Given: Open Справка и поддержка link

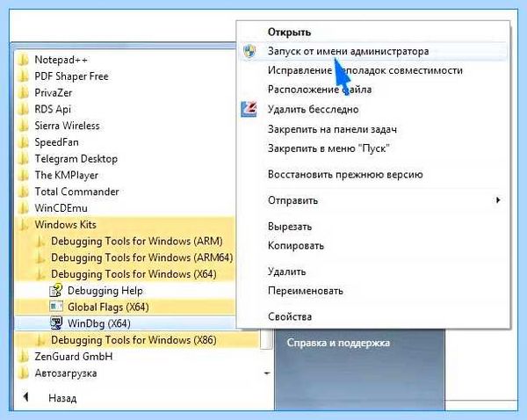Looking at the screenshot, I should click(x=338, y=343).
